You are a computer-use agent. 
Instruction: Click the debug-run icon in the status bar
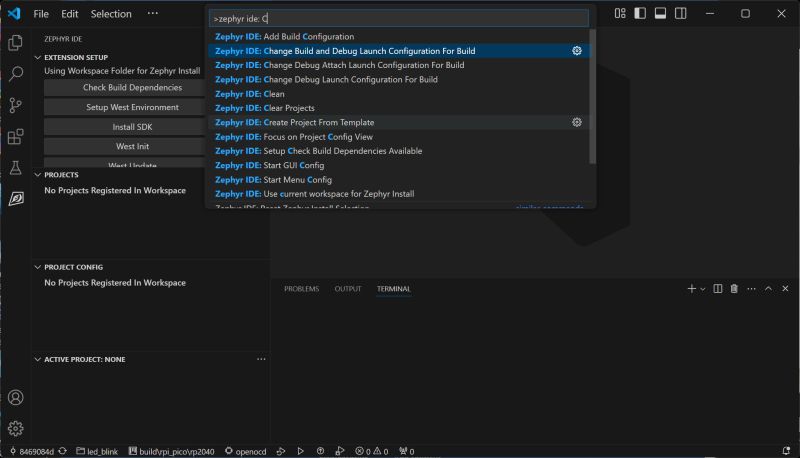[340, 451]
